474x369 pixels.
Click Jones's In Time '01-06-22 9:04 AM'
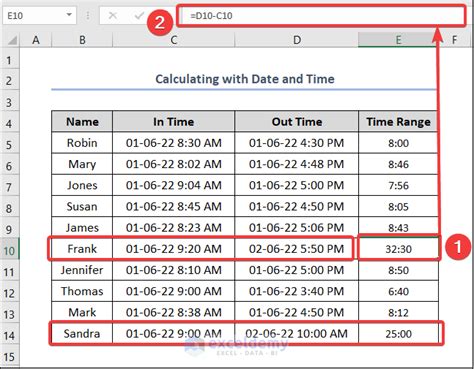[x=173, y=185]
